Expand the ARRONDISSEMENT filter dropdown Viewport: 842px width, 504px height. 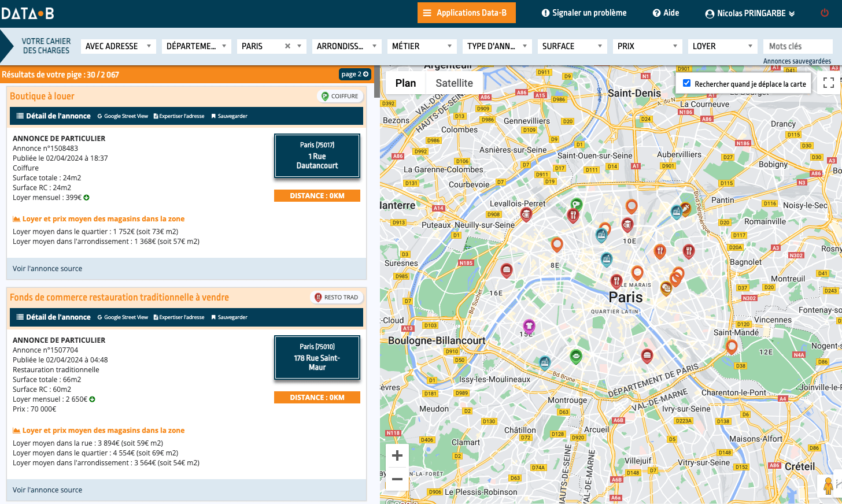(x=347, y=46)
